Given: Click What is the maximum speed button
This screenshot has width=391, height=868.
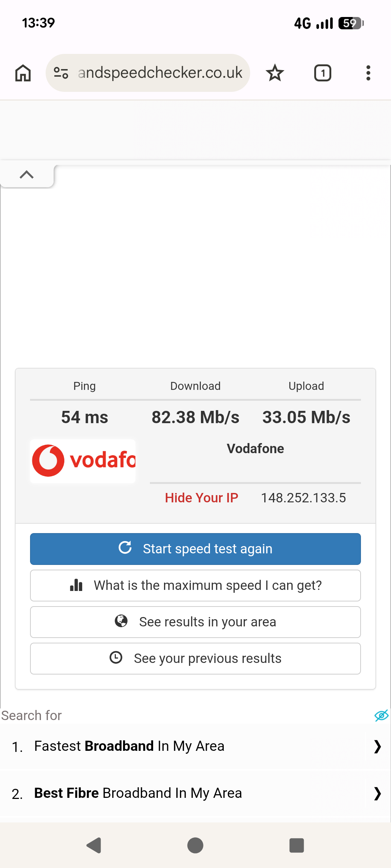Looking at the screenshot, I should [x=195, y=586].
